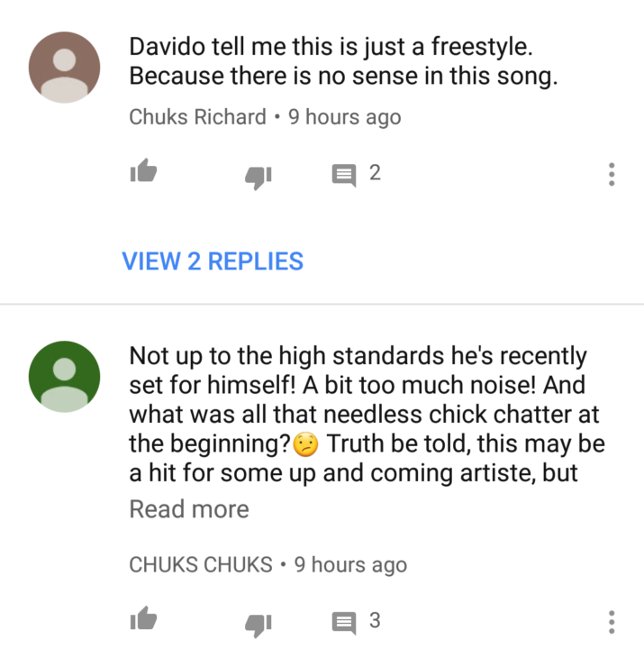Open reply icon on Chuks Richard's comment

click(344, 175)
